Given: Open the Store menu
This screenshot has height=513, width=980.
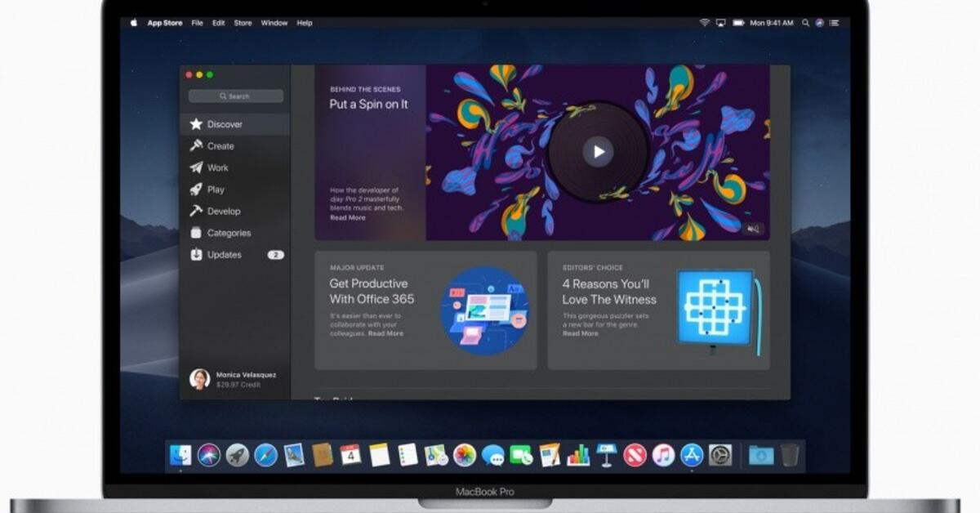Looking at the screenshot, I should [243, 23].
